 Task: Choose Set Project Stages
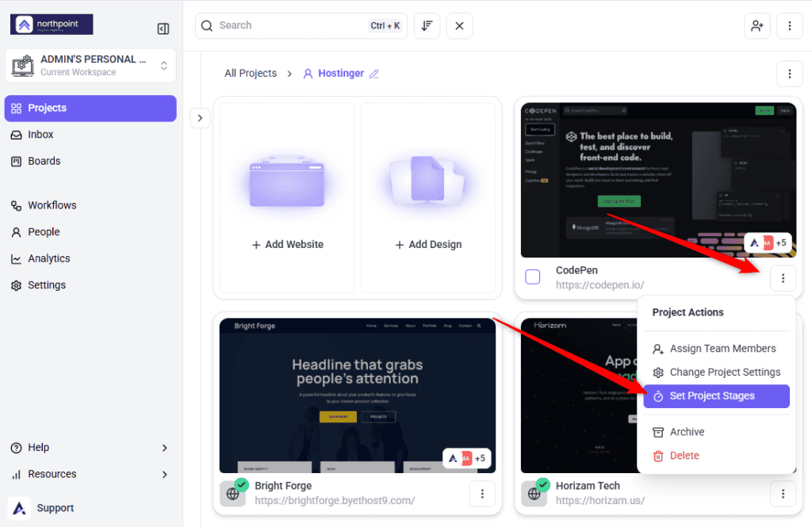click(716, 396)
